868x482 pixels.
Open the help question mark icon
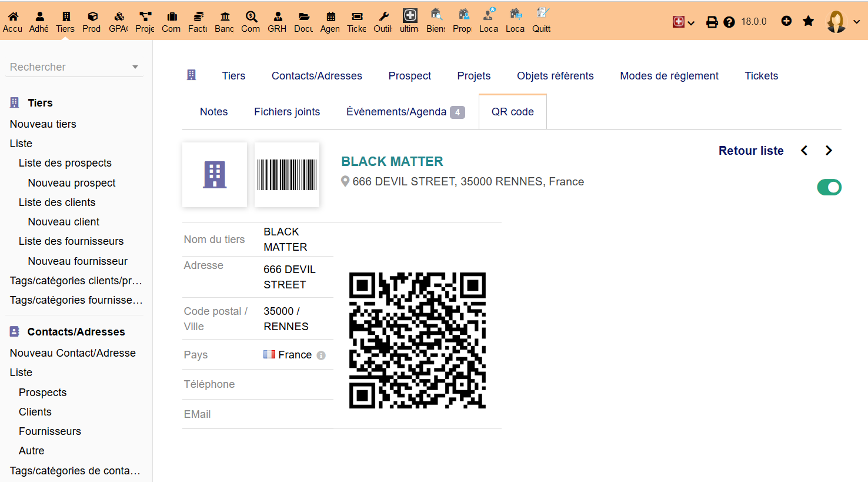tap(729, 22)
